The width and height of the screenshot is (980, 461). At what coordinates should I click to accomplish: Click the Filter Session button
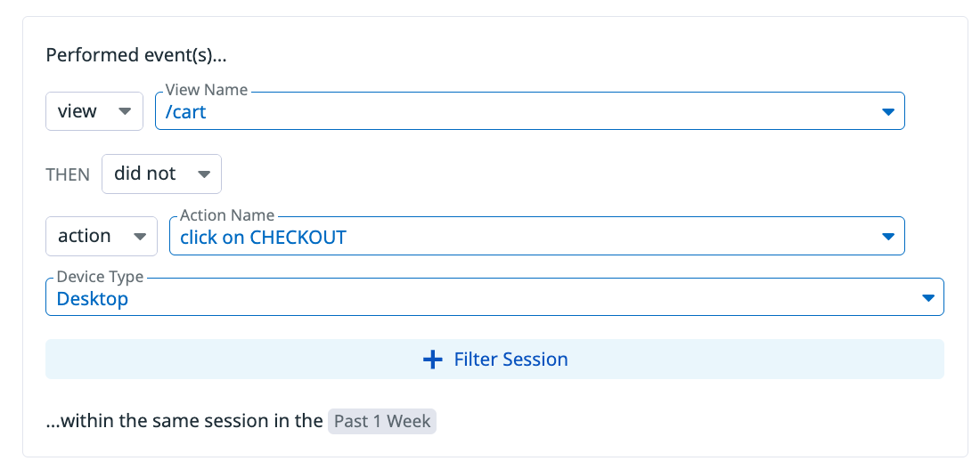(x=494, y=360)
